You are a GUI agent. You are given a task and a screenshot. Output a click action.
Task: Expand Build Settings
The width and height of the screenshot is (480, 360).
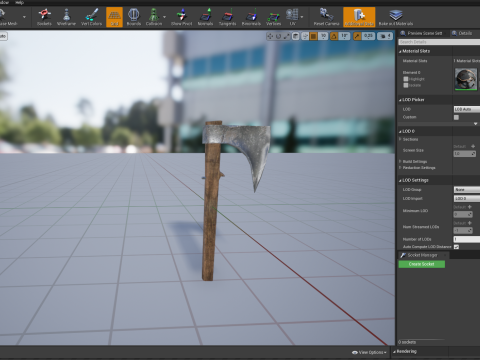(400, 161)
